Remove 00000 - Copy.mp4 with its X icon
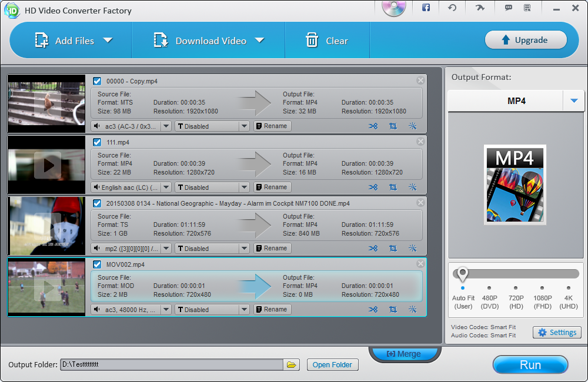 pyautogui.click(x=420, y=81)
